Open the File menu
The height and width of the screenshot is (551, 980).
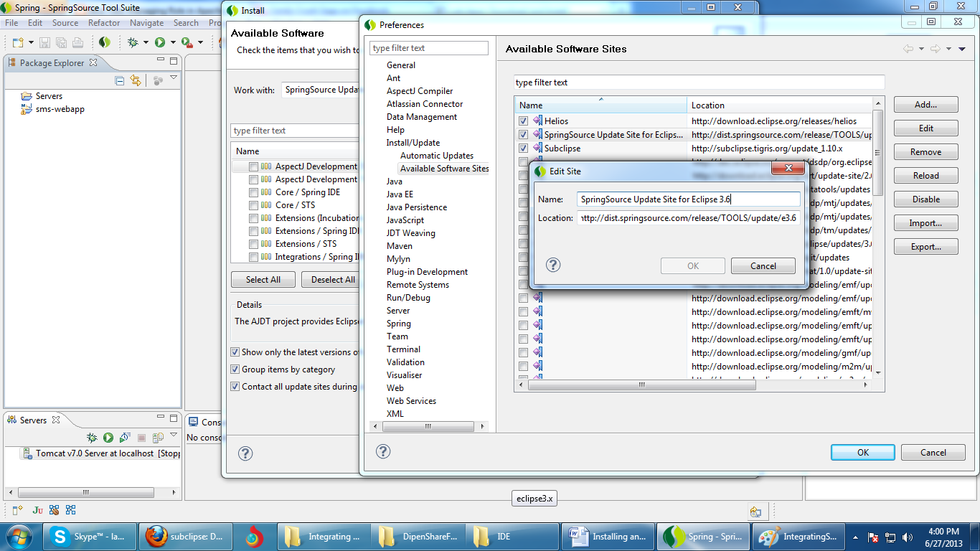[11, 23]
